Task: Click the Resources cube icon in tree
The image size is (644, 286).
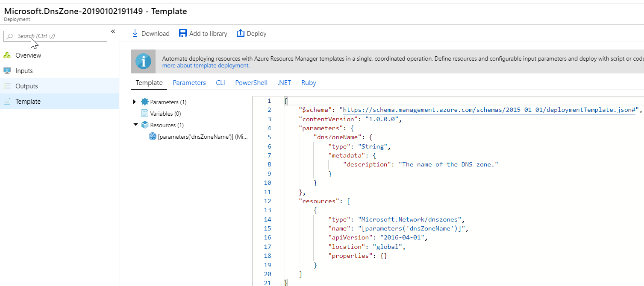Action: [145, 125]
